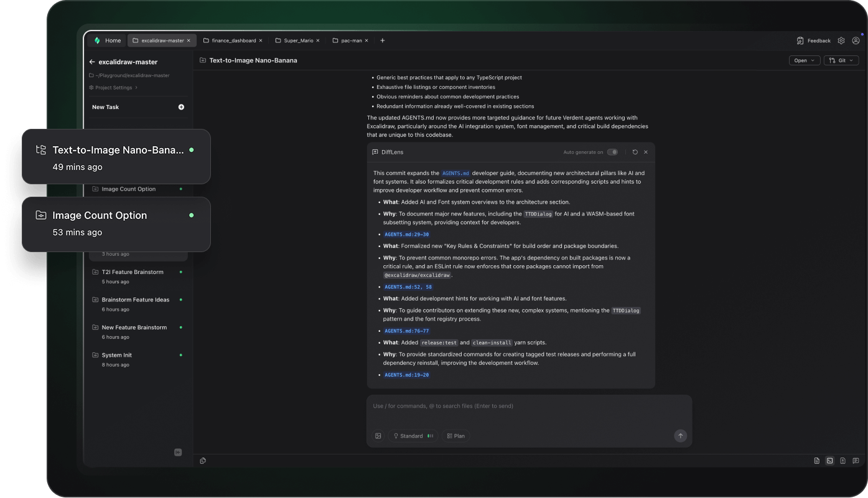Click the release:test code label
Image resolution: width=868 pixels, height=498 pixels.
[439, 343]
